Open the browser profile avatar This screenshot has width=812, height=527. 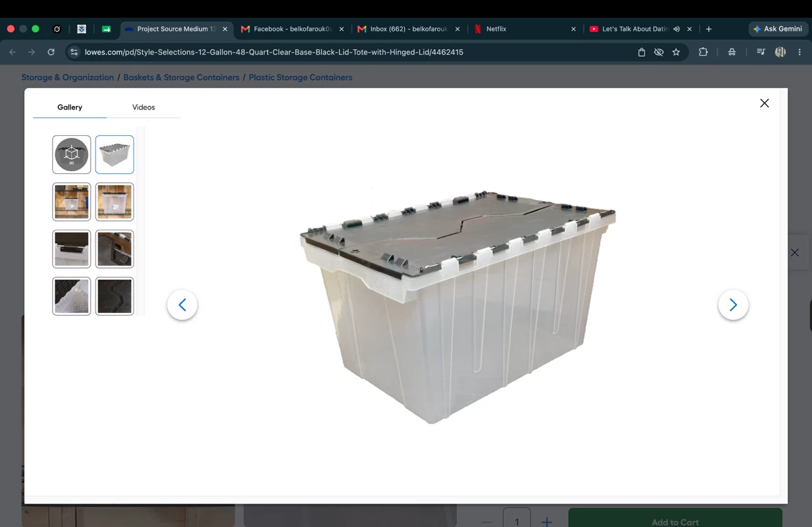[780, 52]
